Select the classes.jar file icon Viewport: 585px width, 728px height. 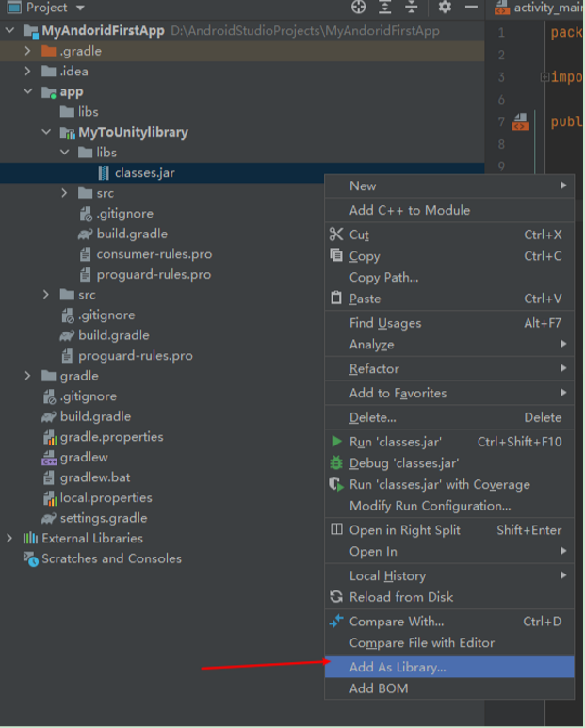point(104,173)
